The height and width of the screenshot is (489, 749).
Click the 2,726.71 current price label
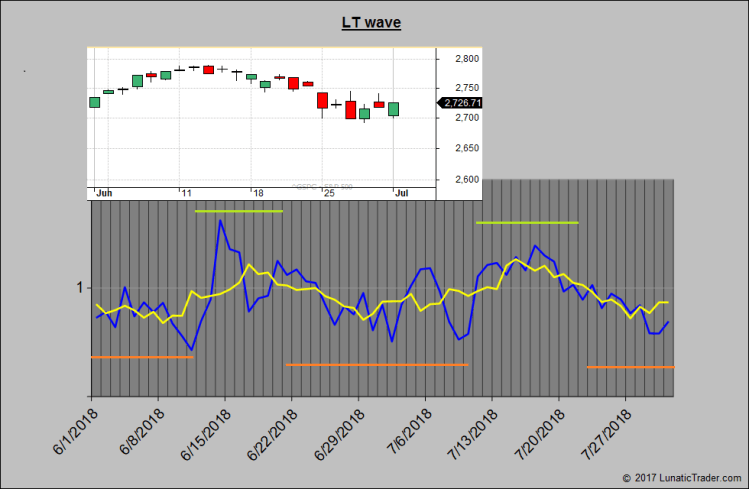[461, 102]
